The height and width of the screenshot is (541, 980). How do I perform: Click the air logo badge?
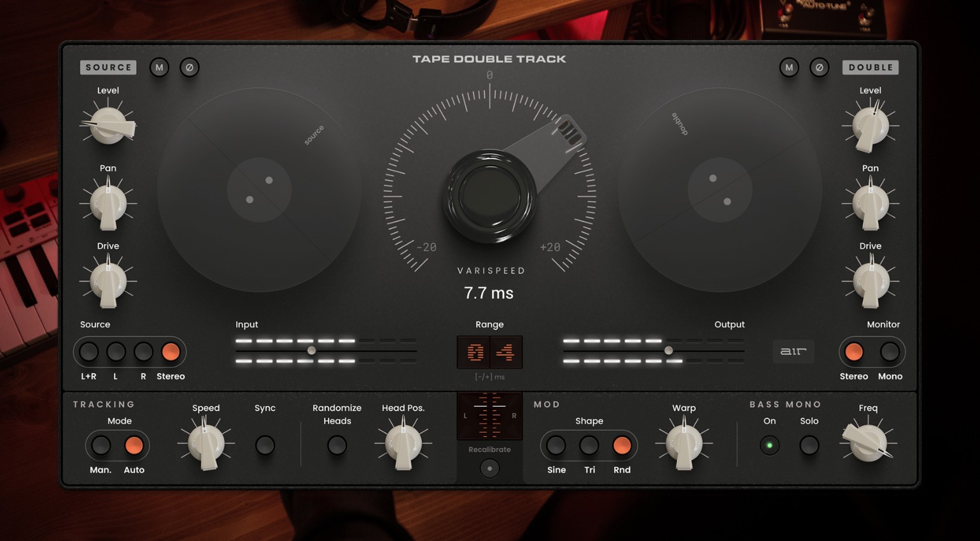[793, 351]
